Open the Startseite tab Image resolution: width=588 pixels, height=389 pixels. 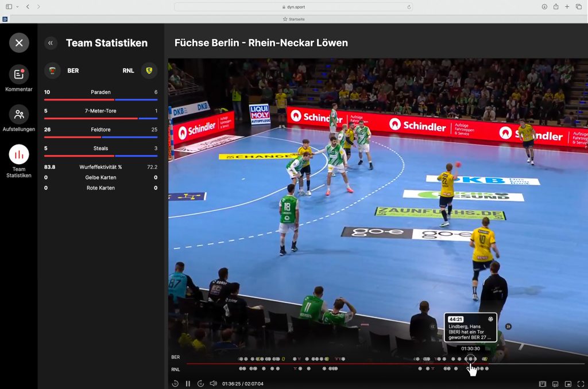tap(294, 19)
